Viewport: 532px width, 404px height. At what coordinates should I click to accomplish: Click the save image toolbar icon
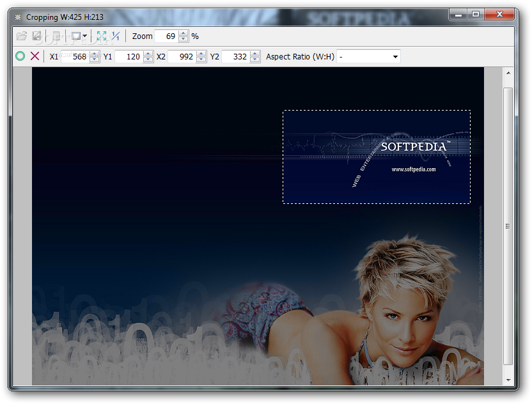(x=36, y=36)
